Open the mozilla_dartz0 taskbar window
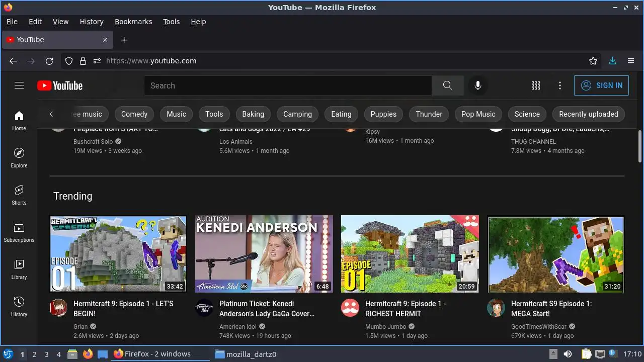The width and height of the screenshot is (644, 362). [246, 354]
